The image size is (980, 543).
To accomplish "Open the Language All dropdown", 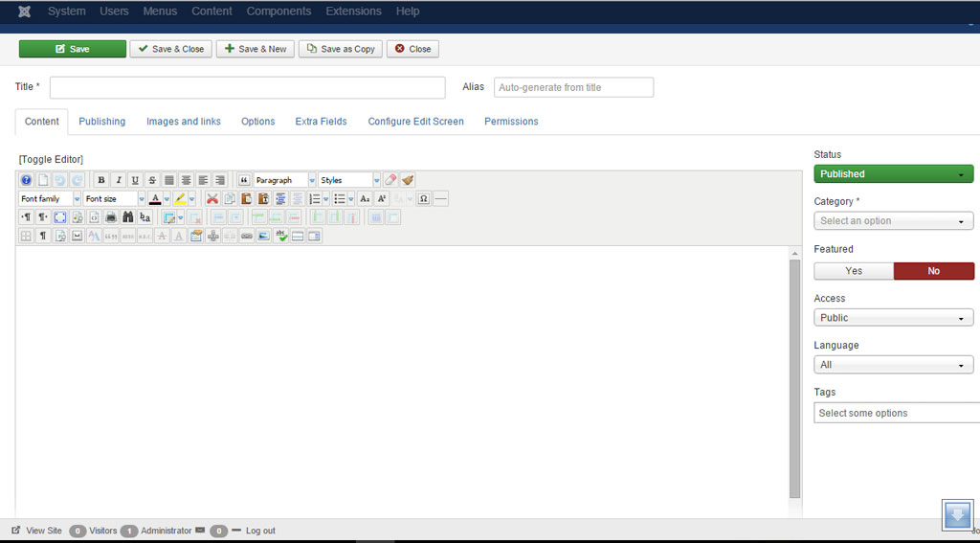I will pyautogui.click(x=894, y=365).
